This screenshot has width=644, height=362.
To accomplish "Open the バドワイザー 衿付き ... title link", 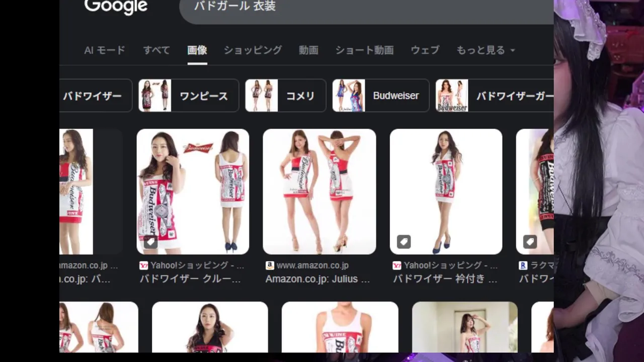I will 445,279.
